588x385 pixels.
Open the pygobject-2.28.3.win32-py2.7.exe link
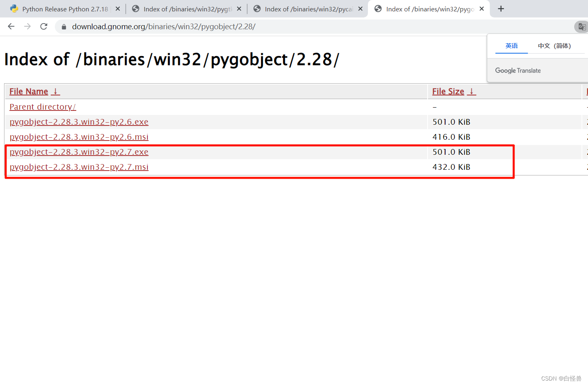[x=79, y=151]
